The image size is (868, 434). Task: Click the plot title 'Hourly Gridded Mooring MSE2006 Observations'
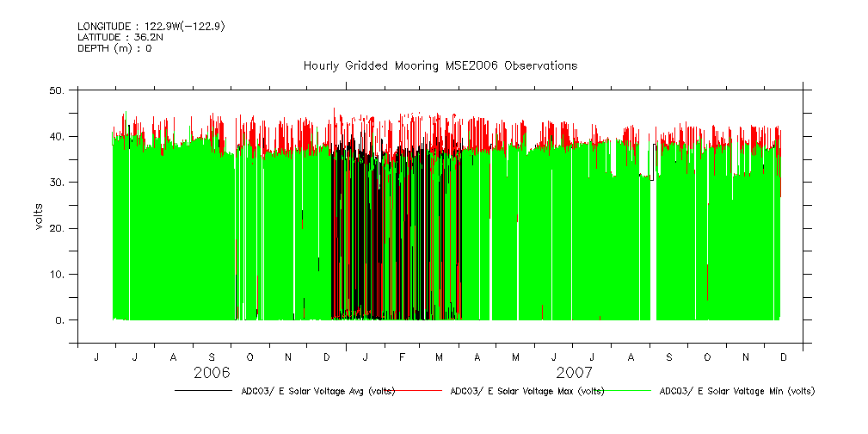point(440,66)
